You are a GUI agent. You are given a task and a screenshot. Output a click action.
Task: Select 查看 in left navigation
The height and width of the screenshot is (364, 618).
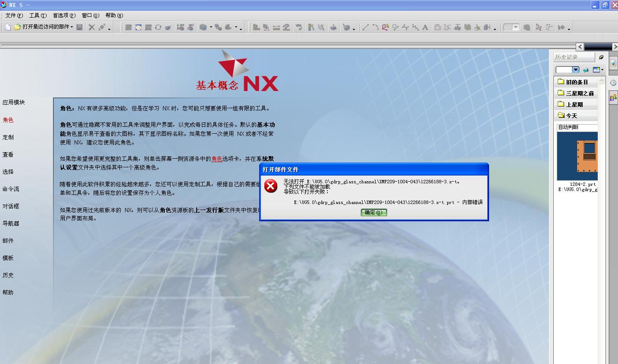pyautogui.click(x=8, y=154)
